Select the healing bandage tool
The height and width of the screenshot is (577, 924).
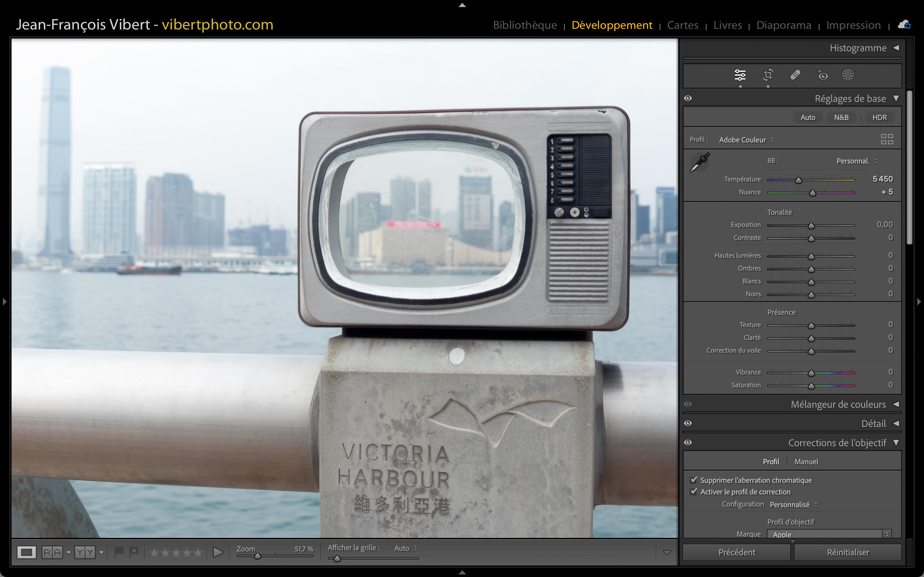tap(795, 75)
